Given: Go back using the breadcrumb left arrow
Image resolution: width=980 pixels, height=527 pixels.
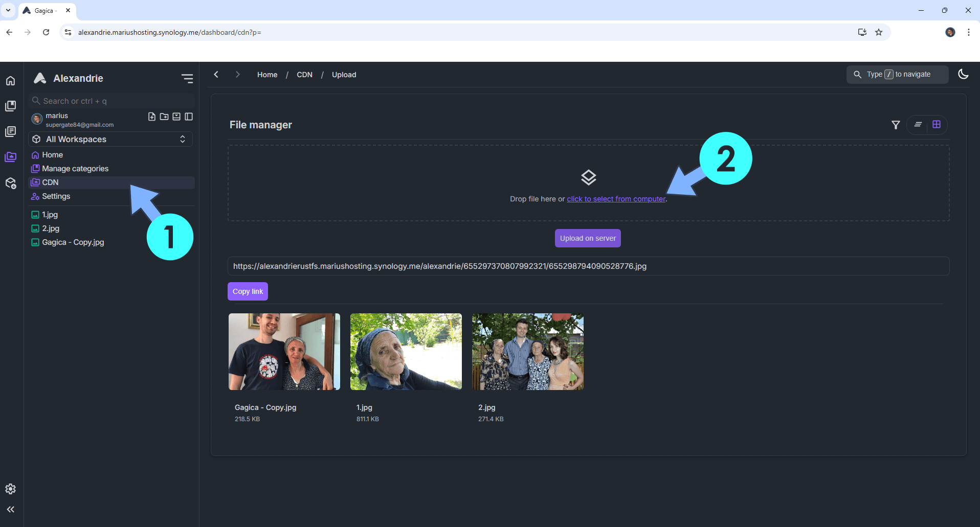Looking at the screenshot, I should pos(216,75).
